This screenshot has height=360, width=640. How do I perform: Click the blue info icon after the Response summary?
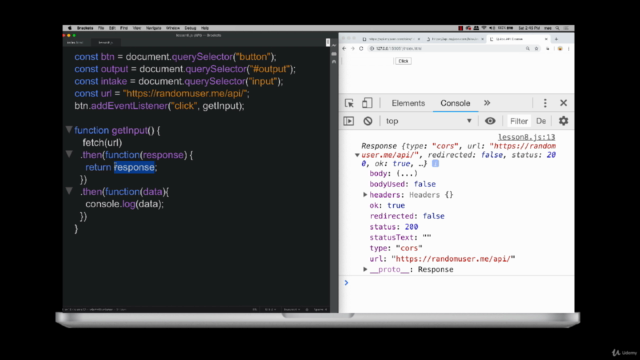[436, 163]
